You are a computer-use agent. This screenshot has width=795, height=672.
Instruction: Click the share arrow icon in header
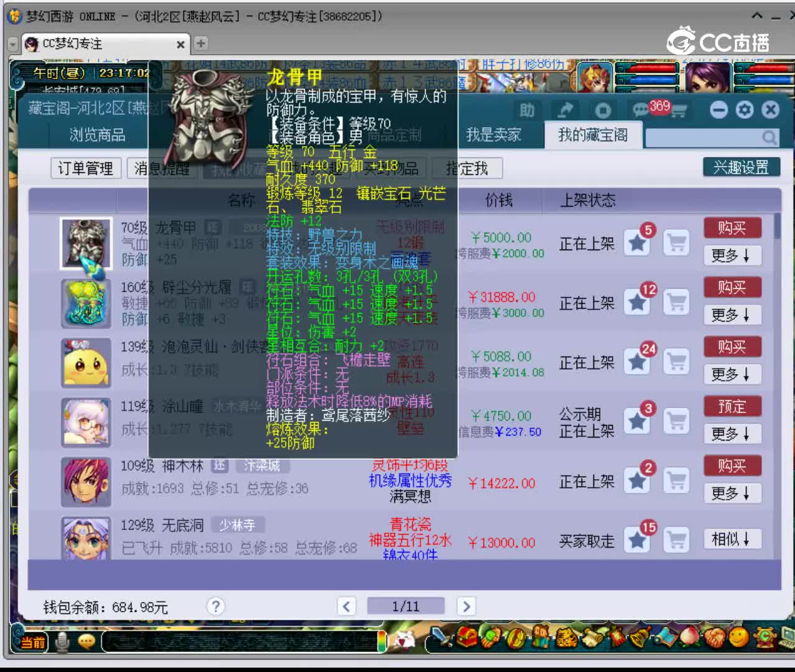click(x=565, y=111)
